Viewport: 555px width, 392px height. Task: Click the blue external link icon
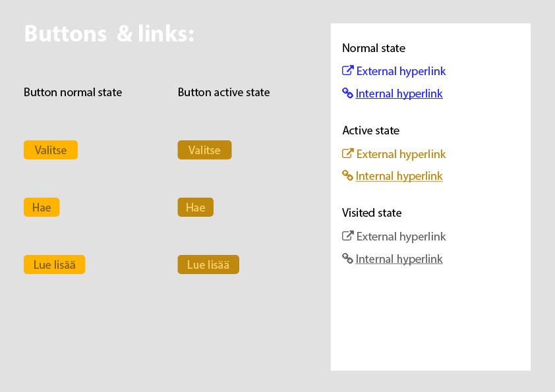(x=348, y=70)
